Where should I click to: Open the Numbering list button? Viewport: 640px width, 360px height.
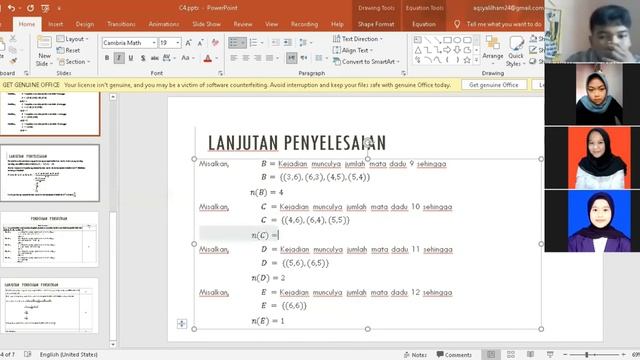pyautogui.click(x=256, y=43)
